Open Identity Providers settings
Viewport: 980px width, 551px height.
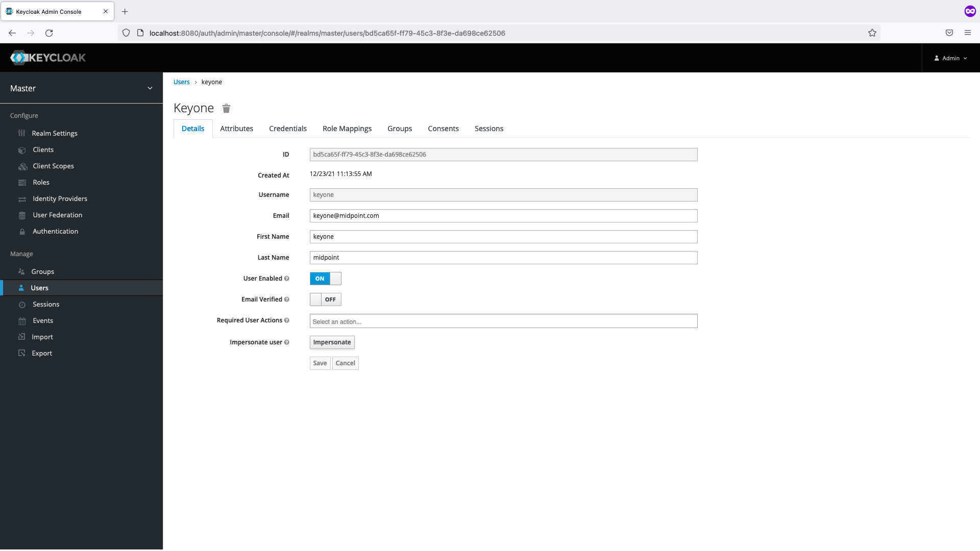coord(60,198)
